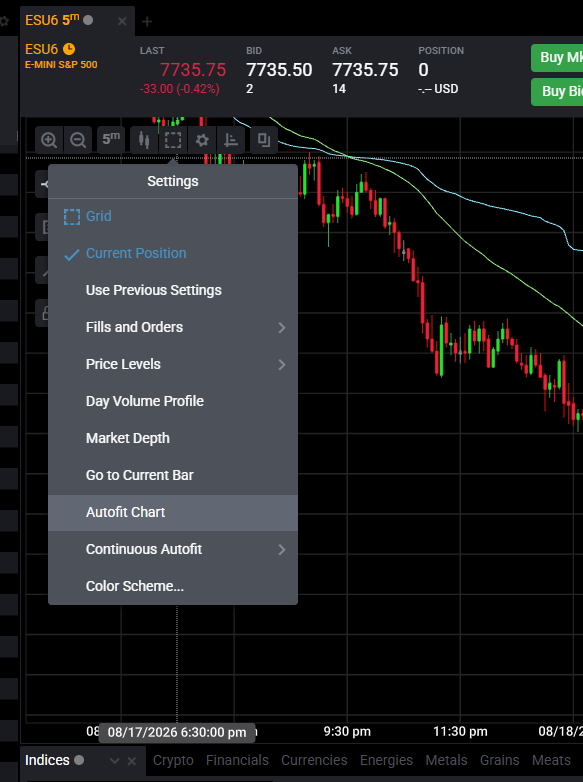This screenshot has height=782, width=583.
Task: Switch to the Energies tab
Action: click(387, 760)
